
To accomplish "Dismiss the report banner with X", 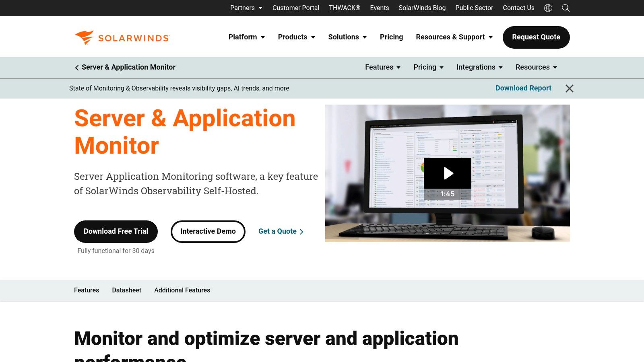I will [569, 88].
